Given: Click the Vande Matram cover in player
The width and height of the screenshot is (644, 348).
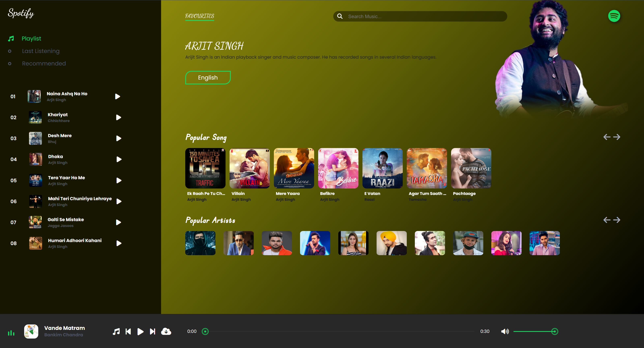Looking at the screenshot, I should coord(31,331).
